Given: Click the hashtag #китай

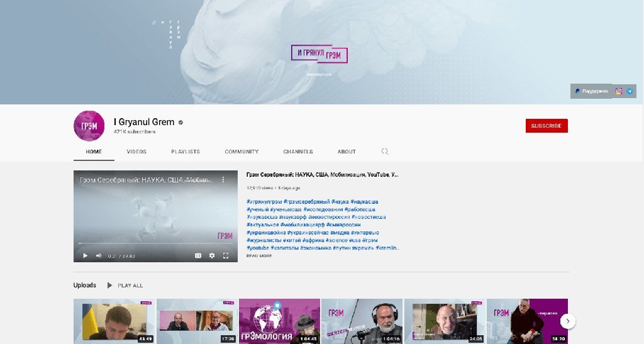Looking at the screenshot, I should 292,240.
